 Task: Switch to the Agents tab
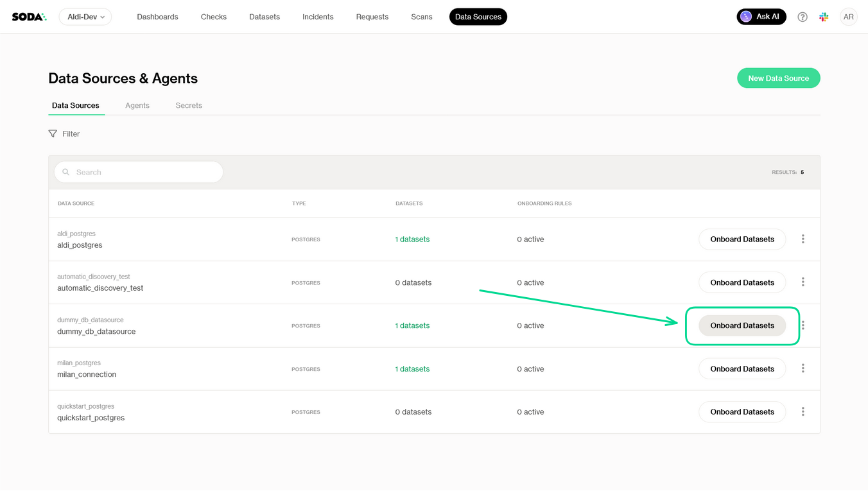137,105
